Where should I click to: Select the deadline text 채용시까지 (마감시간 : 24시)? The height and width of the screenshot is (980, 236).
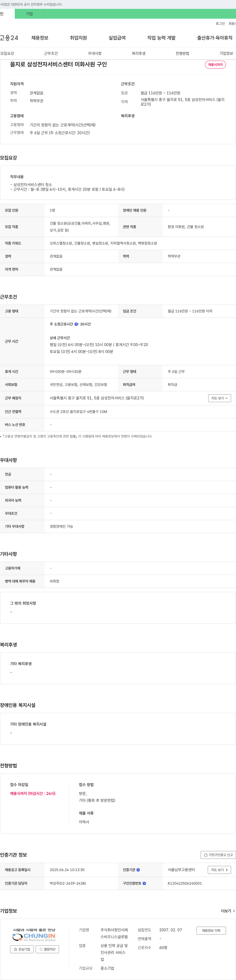point(33,794)
